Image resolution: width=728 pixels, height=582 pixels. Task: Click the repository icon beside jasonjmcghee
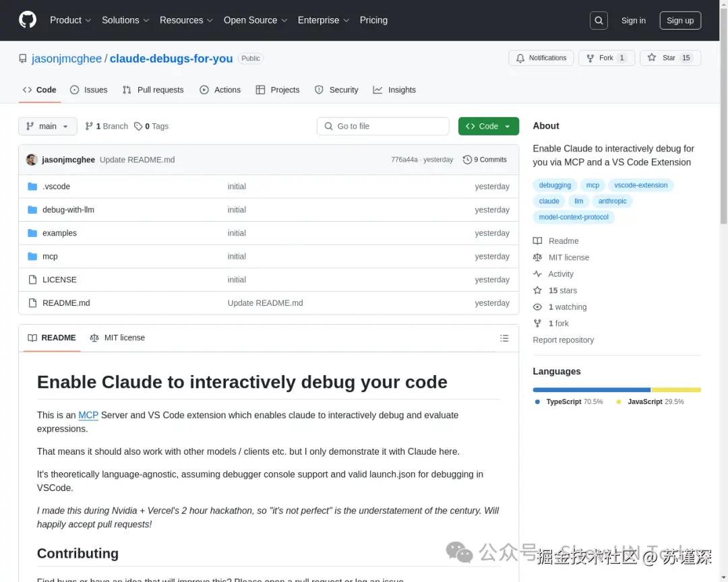23,59
